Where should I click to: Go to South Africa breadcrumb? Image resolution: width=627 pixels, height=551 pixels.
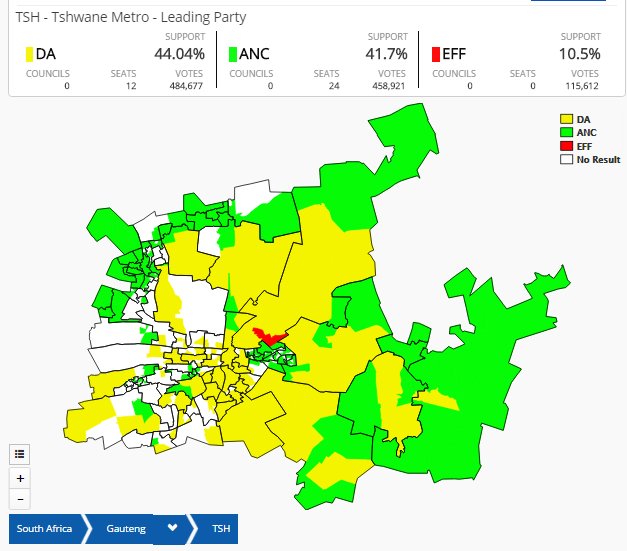[x=44, y=529]
